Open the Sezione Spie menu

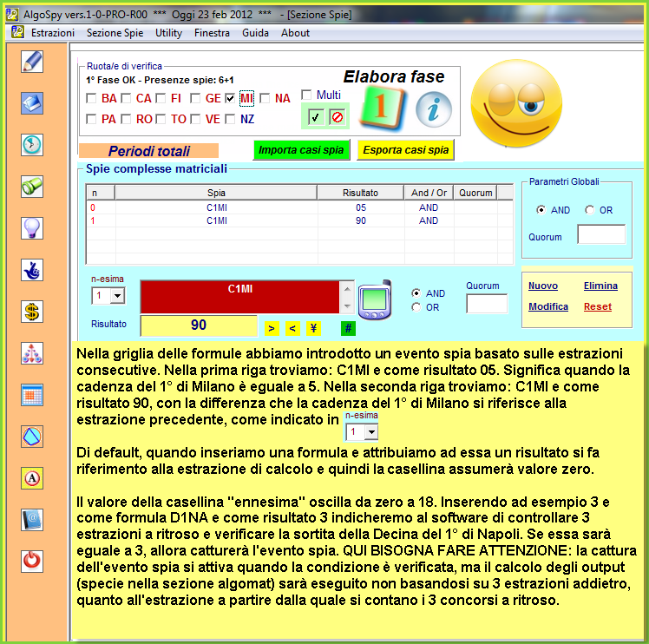click(x=115, y=33)
